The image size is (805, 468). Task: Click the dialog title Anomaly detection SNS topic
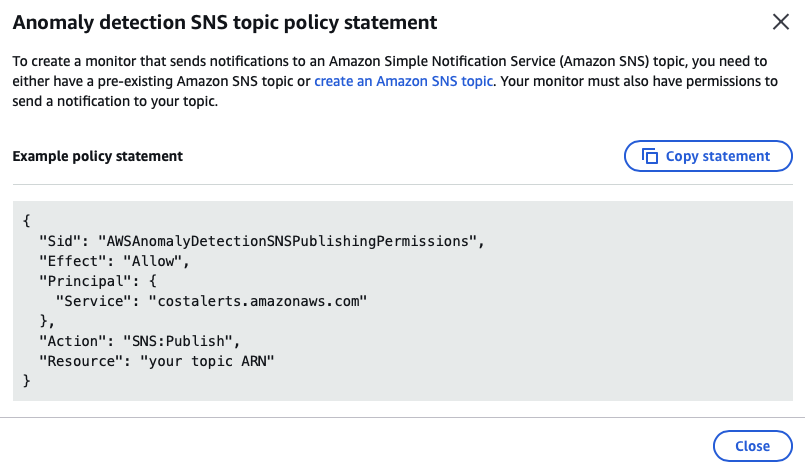point(225,22)
